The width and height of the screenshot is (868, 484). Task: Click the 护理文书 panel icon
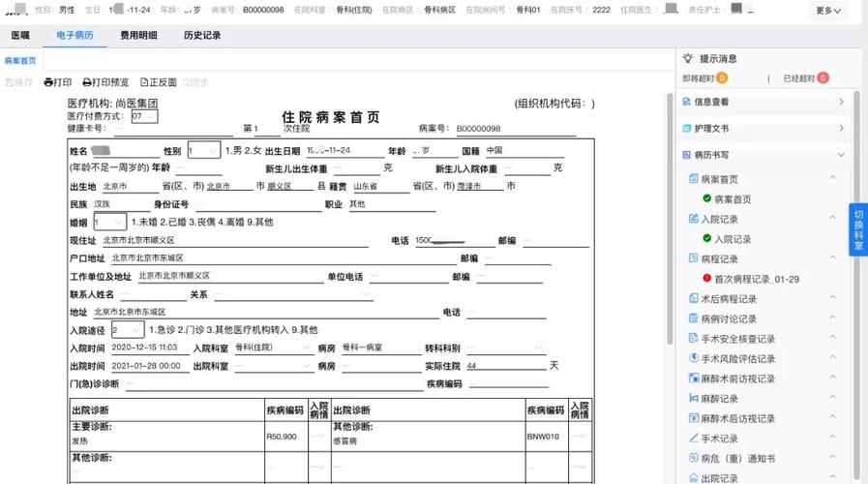(x=686, y=129)
